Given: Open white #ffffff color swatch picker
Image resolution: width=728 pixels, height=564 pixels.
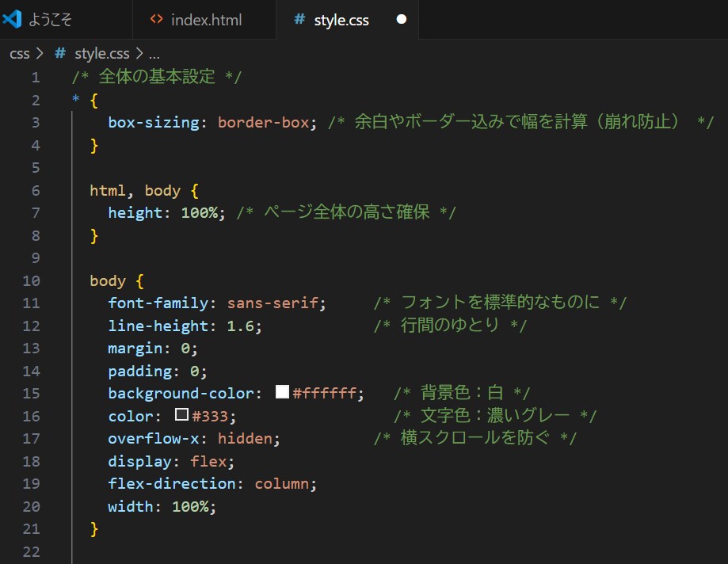Looking at the screenshot, I should [x=282, y=392].
